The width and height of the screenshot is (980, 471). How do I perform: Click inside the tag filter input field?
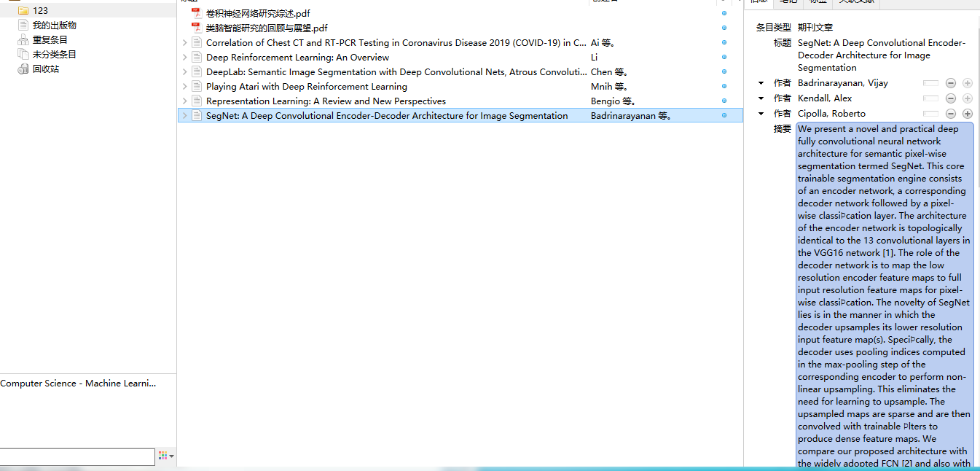pos(77,456)
